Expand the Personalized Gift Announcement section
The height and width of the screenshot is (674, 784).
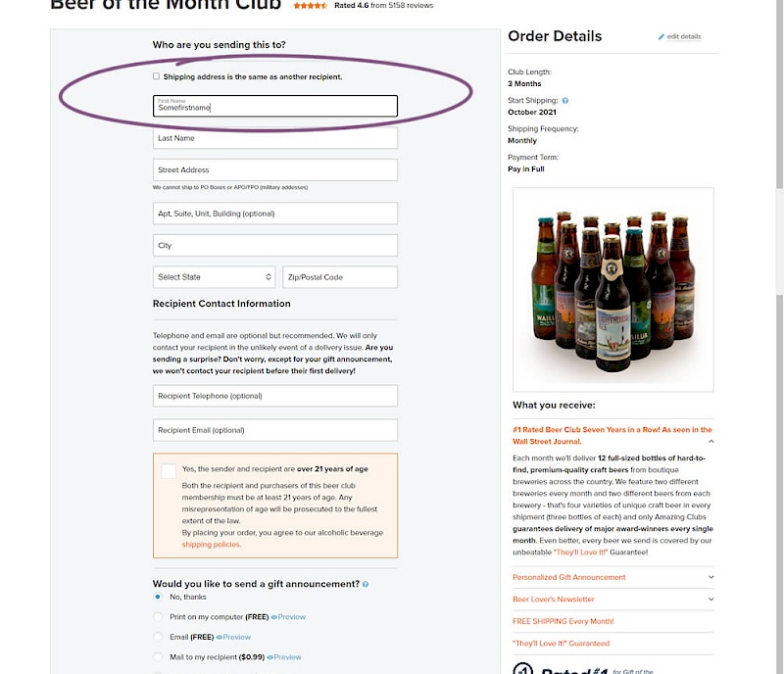point(711,577)
